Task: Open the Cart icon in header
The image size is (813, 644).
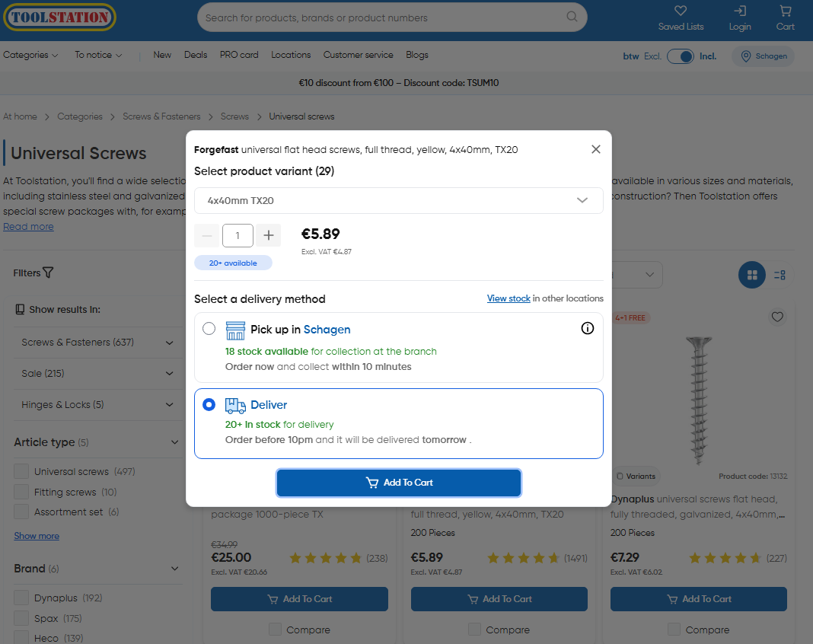Action: [x=786, y=11]
